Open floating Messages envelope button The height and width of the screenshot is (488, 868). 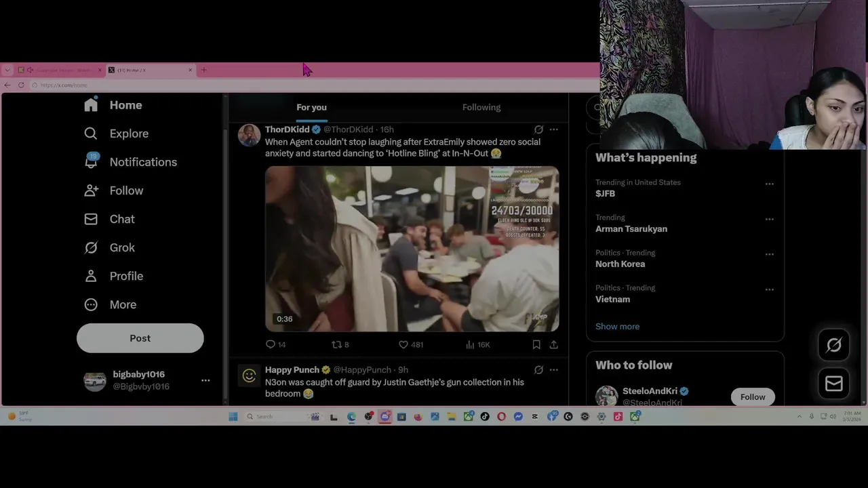click(x=833, y=384)
